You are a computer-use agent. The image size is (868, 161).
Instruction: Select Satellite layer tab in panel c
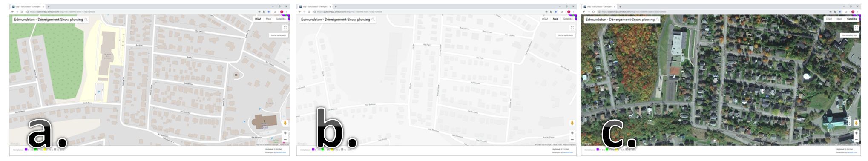coord(852,19)
